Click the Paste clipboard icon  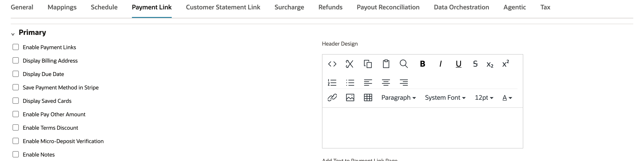(x=386, y=64)
